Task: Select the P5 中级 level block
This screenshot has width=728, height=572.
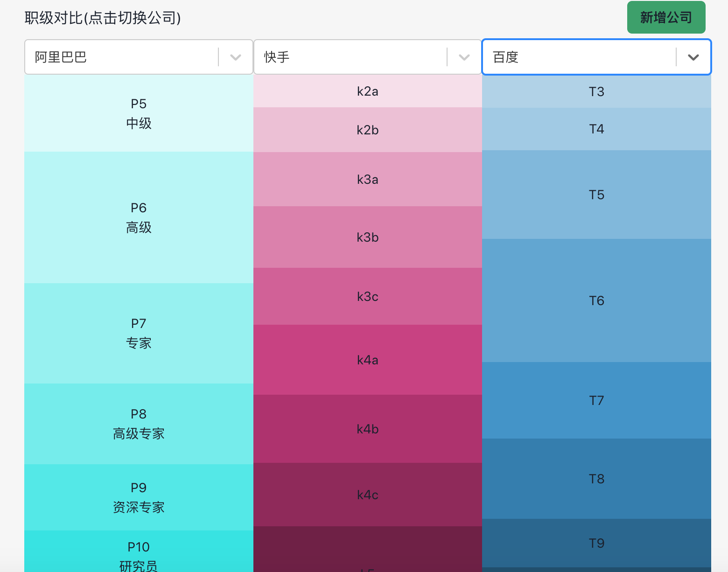Action: pos(139,113)
